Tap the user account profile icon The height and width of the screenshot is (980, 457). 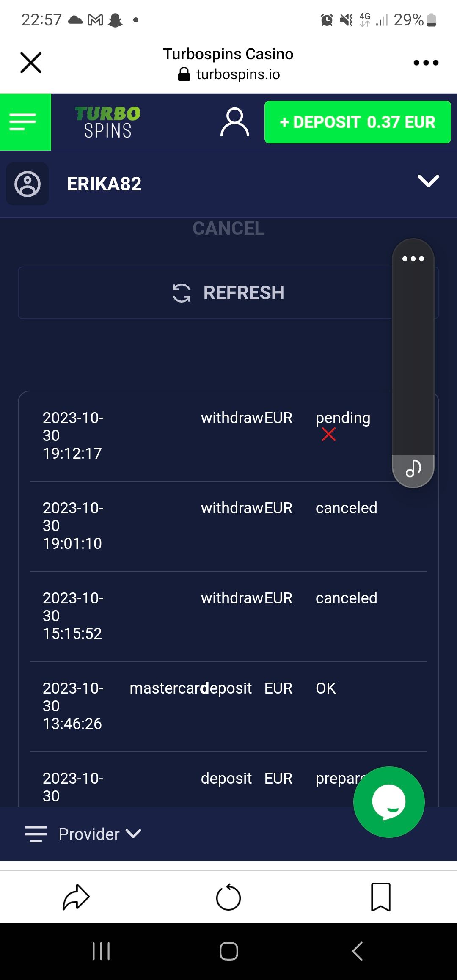(x=234, y=122)
